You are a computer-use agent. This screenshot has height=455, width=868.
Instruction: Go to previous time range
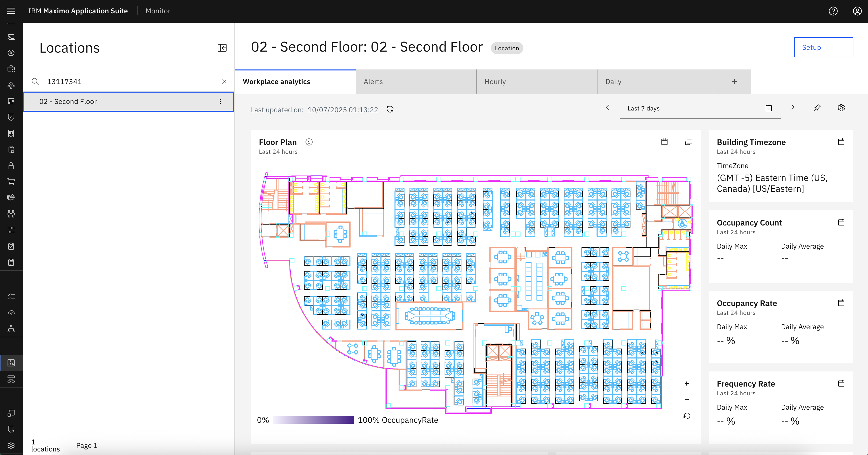coord(608,107)
